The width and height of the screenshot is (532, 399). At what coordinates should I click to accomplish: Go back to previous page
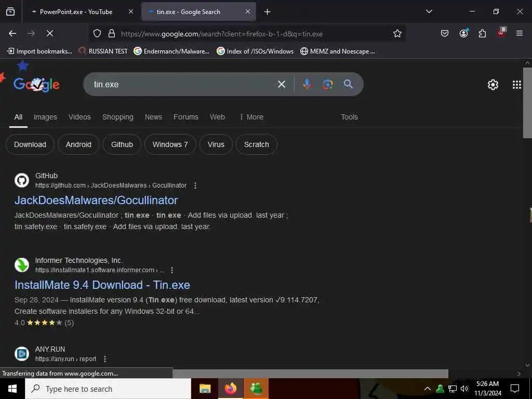coord(12,33)
